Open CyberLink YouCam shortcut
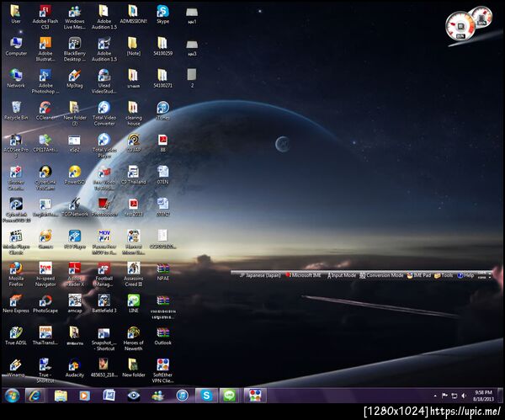The image size is (505, 420). click(x=45, y=178)
